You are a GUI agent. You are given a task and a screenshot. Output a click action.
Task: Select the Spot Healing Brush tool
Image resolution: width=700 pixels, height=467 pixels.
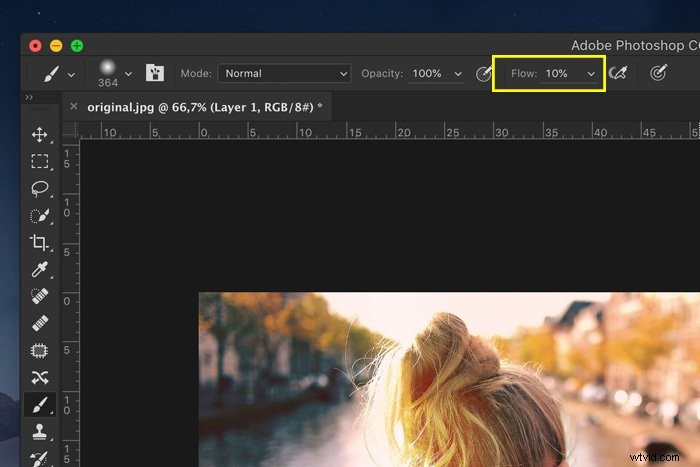click(x=39, y=296)
